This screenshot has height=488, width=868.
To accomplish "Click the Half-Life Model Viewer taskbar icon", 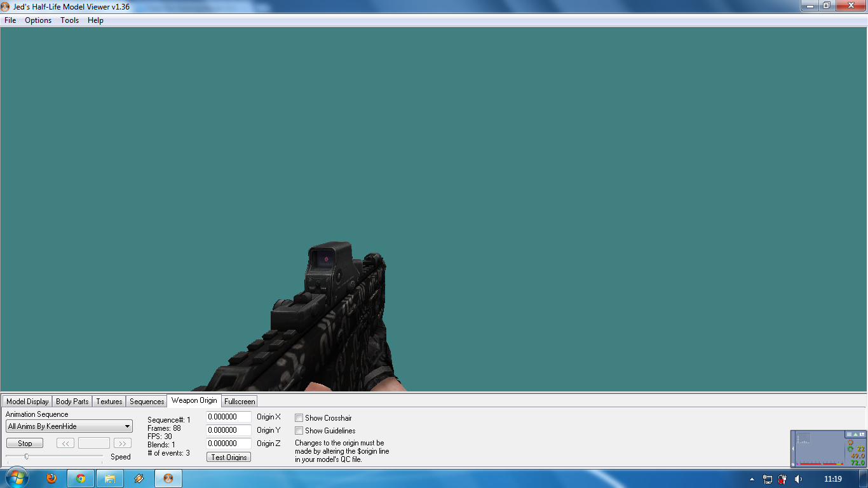I will pyautogui.click(x=168, y=478).
